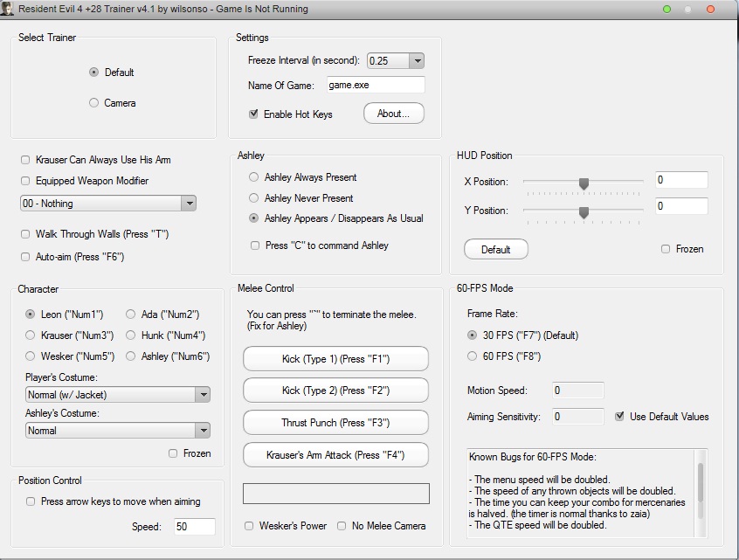739x560 pixels.
Task: Reset HUD position with Default button
Action: [495, 249]
